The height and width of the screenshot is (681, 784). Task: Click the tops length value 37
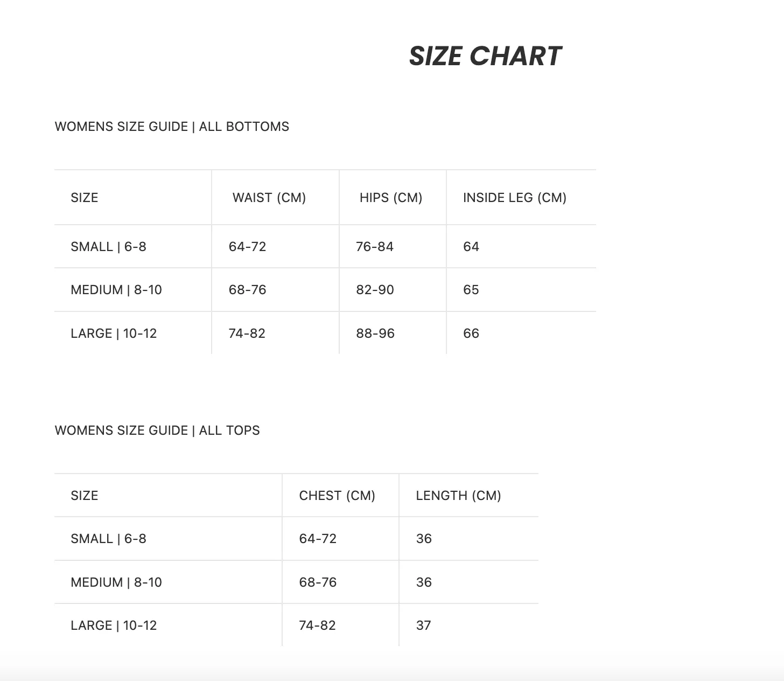point(424,626)
